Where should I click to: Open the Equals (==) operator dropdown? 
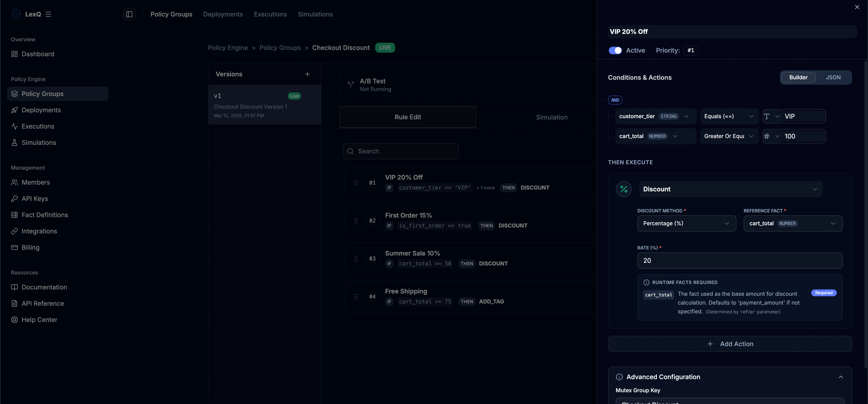click(729, 116)
